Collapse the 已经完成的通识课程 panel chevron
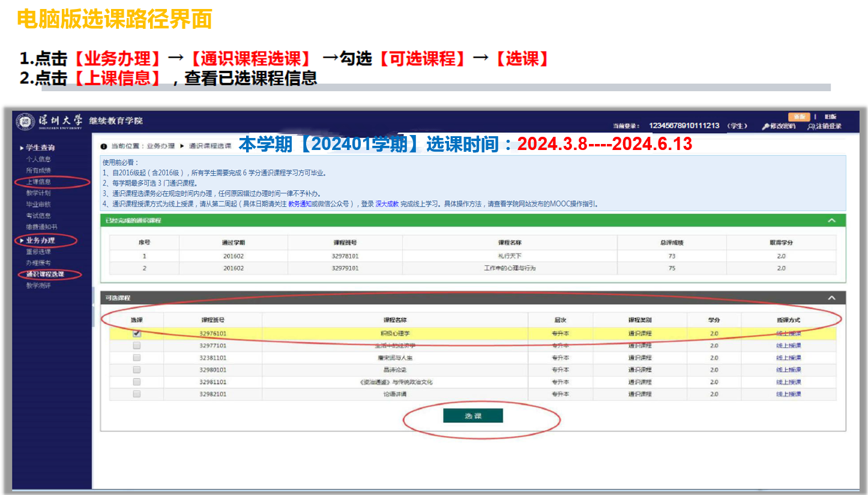868x495 pixels. coord(831,220)
